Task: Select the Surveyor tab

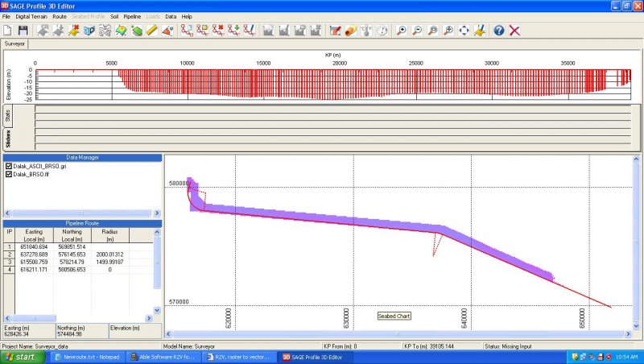Action: (14, 44)
